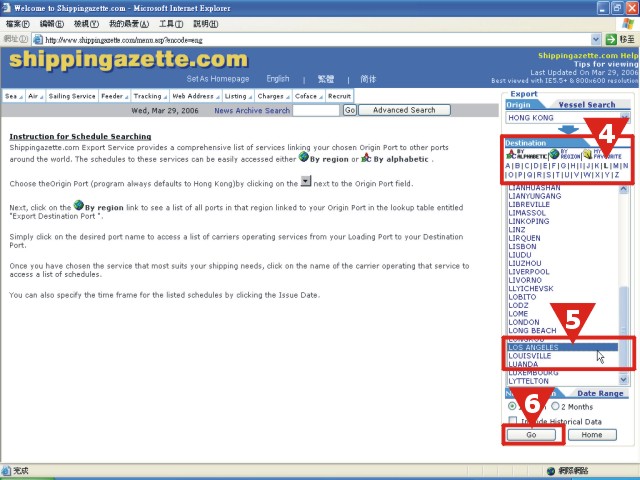The height and width of the screenshot is (480, 640).
Task: Open the Origin port HONG KONG dropdown
Action: [x=624, y=118]
